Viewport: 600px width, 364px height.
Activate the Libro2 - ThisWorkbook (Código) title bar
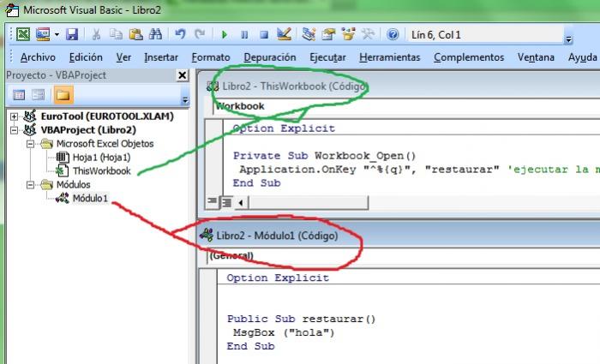(399, 87)
